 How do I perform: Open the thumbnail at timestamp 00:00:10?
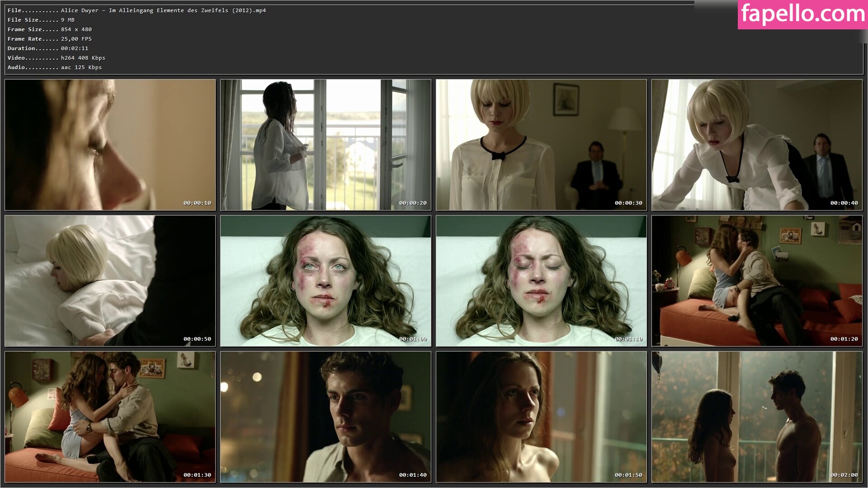(x=110, y=145)
